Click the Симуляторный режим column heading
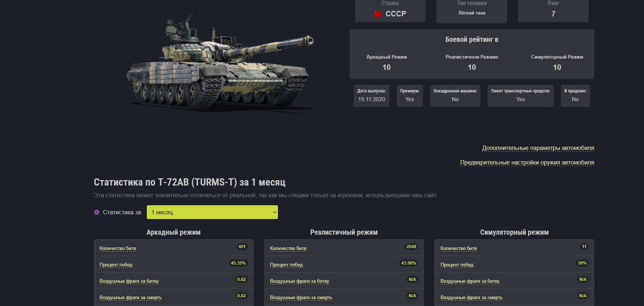Viewport: 644px width, 306px height. click(514, 232)
